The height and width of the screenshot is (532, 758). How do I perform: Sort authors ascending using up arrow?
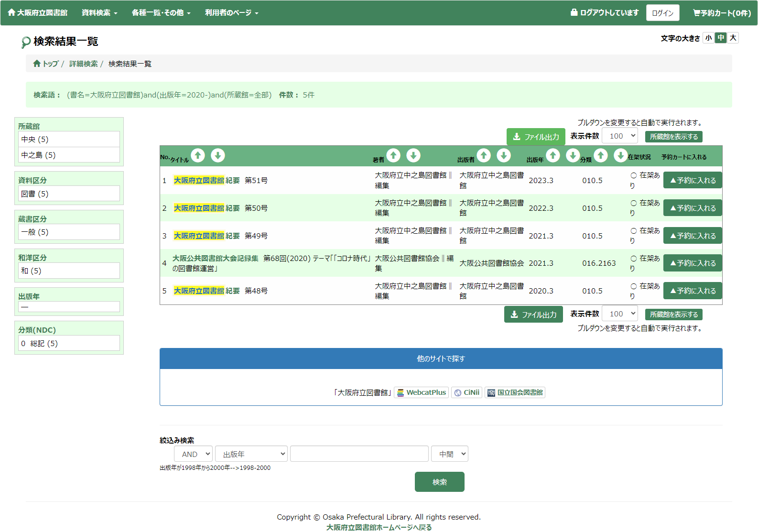coord(393,155)
